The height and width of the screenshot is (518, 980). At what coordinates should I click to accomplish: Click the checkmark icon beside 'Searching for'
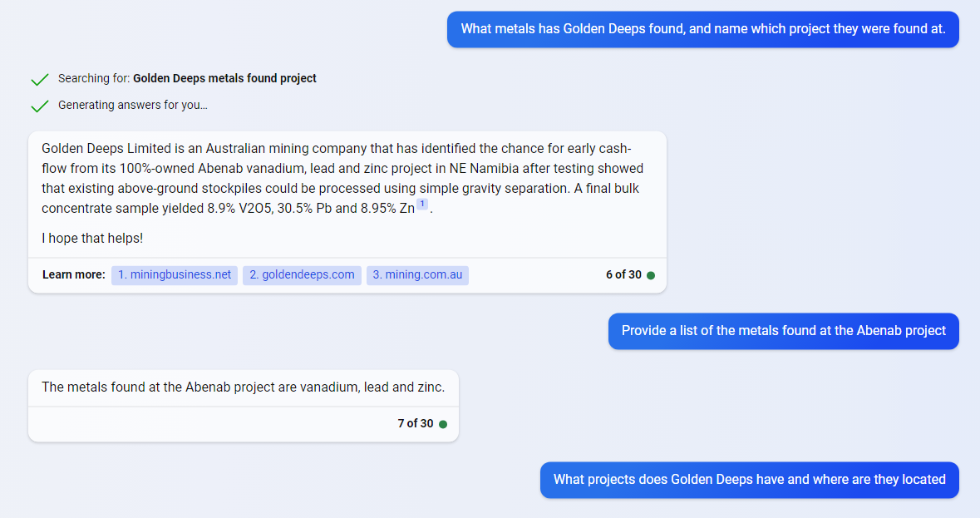point(39,79)
